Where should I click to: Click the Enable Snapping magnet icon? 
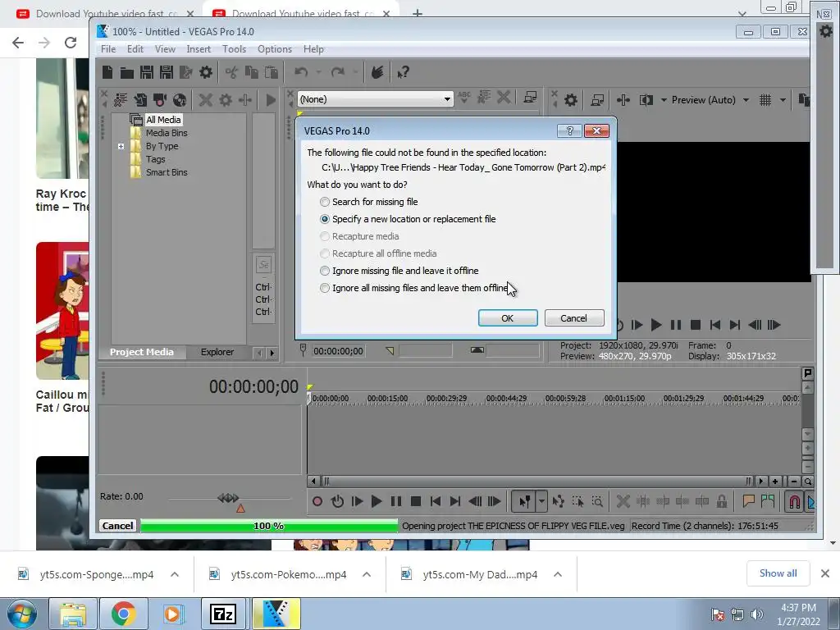[795, 501]
